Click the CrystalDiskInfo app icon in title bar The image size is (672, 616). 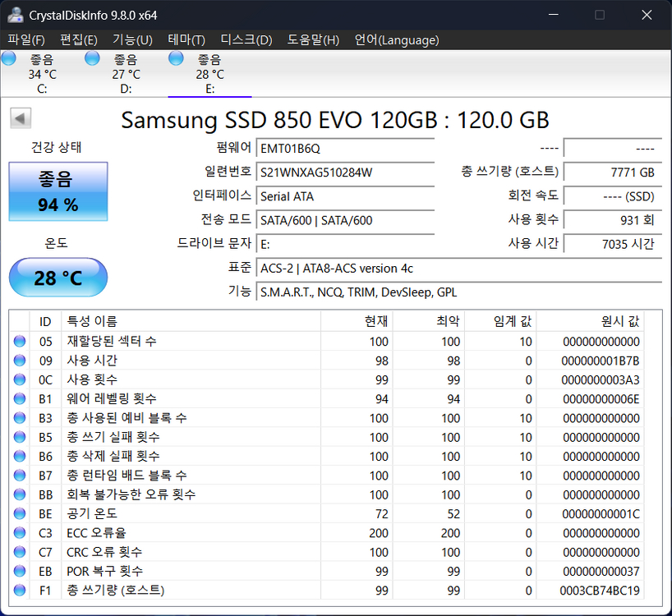(16, 15)
